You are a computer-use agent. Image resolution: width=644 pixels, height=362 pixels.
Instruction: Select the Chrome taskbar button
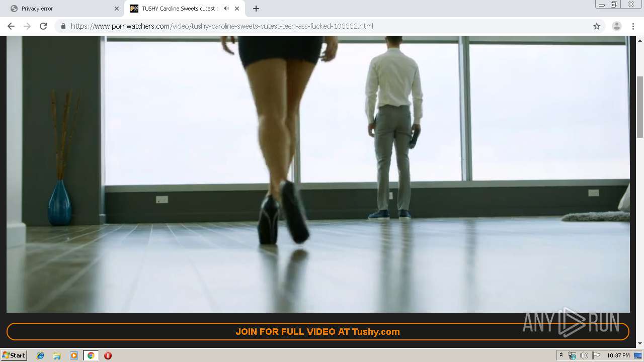tap(91, 355)
